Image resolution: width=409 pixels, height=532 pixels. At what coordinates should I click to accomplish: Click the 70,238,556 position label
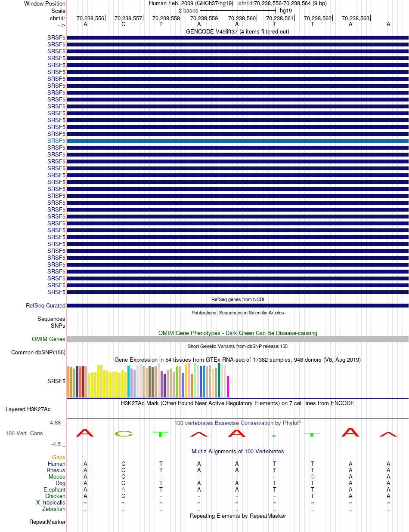pos(90,18)
